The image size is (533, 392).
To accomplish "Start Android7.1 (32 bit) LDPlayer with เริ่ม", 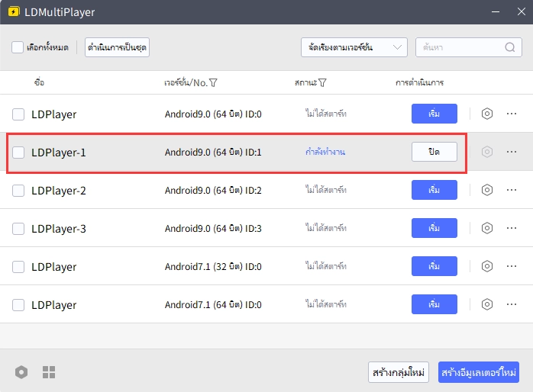I will click(x=434, y=266).
